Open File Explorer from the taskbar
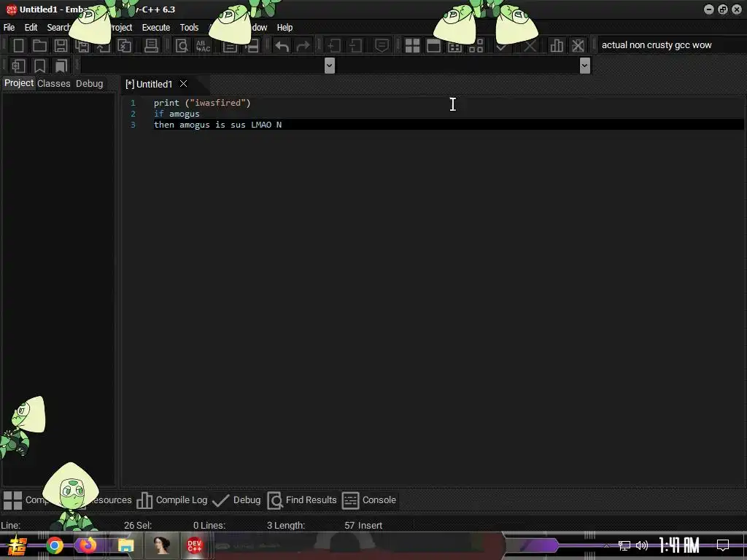Image resolution: width=747 pixels, height=560 pixels. coord(125,545)
